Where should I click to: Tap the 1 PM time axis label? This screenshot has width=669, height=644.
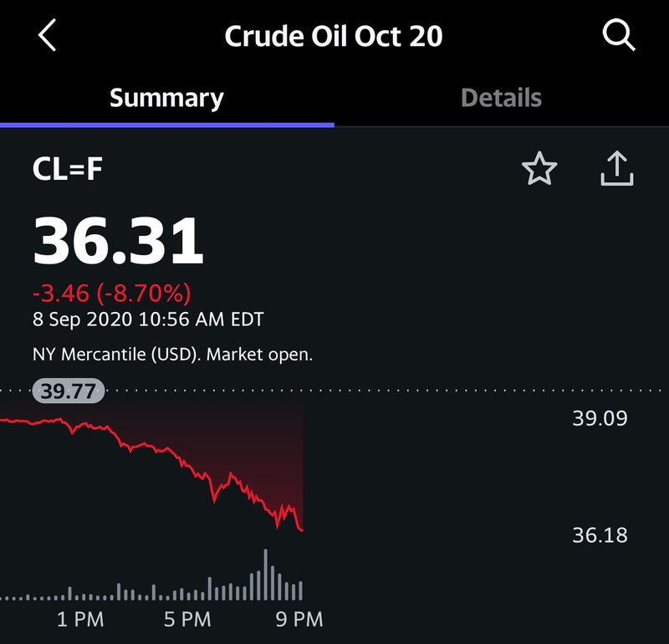point(80,620)
